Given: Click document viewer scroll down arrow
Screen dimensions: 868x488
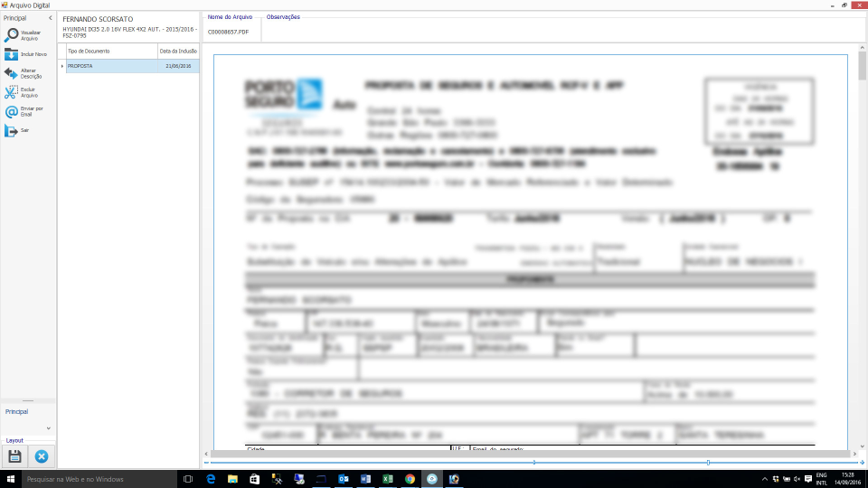Looking at the screenshot, I should pyautogui.click(x=863, y=446).
